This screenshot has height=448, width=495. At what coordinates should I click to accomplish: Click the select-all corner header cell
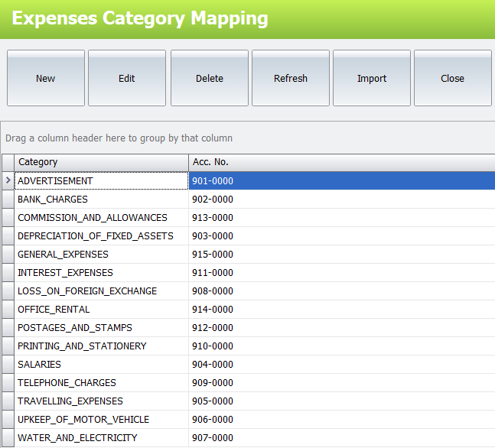8,162
